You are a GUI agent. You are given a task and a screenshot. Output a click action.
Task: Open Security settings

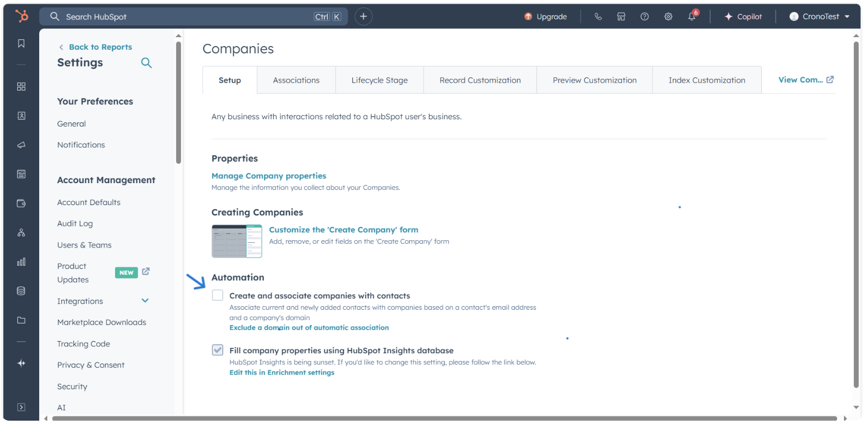pos(72,387)
